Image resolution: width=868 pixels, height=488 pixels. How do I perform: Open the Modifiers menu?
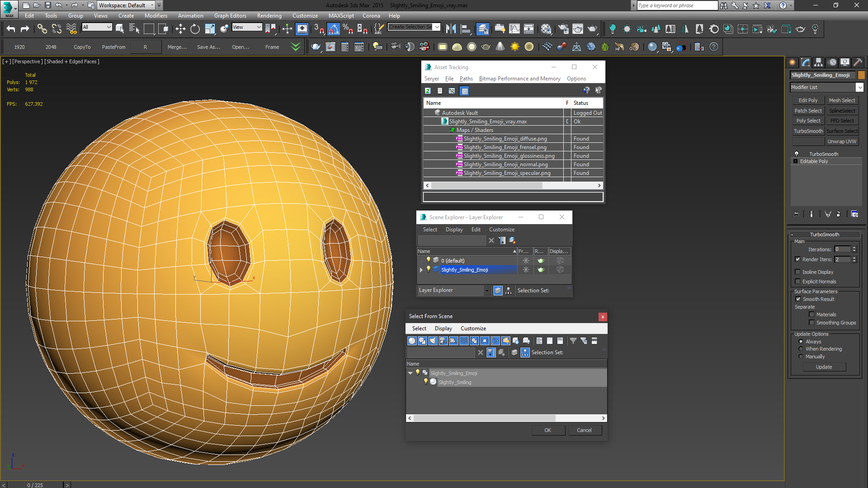pos(156,16)
